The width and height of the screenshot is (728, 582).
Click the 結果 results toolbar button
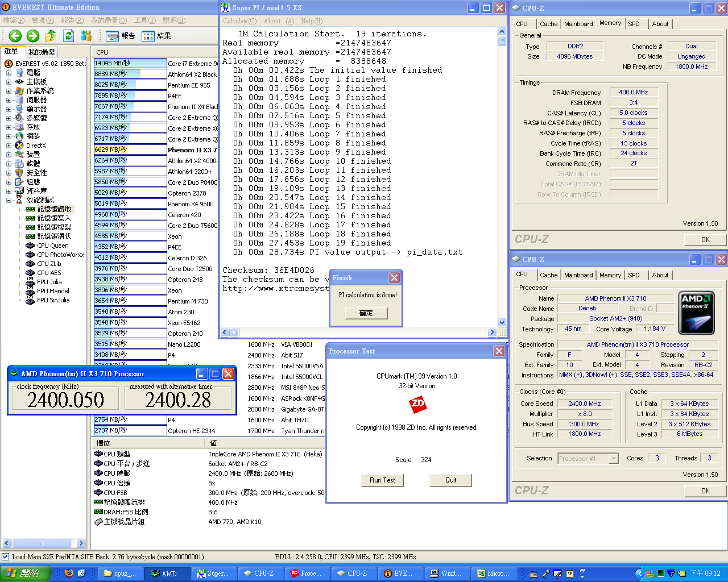pos(156,36)
